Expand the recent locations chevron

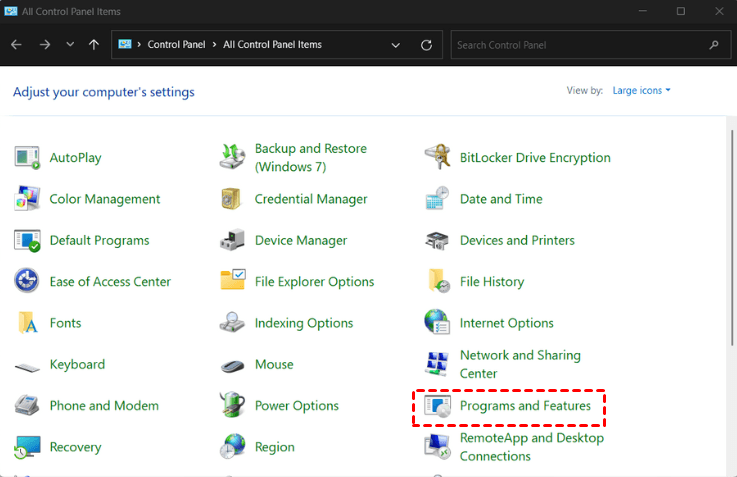tap(70, 45)
